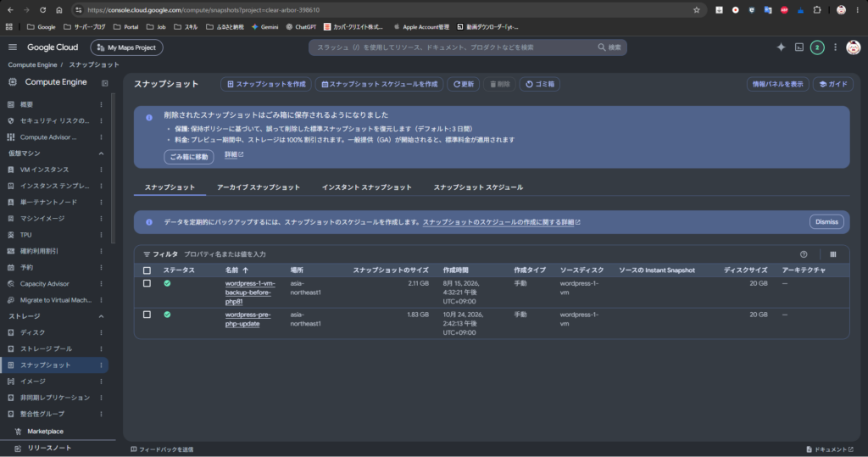Click スナップショットを作成 button
The width and height of the screenshot is (868, 457).
pos(266,84)
